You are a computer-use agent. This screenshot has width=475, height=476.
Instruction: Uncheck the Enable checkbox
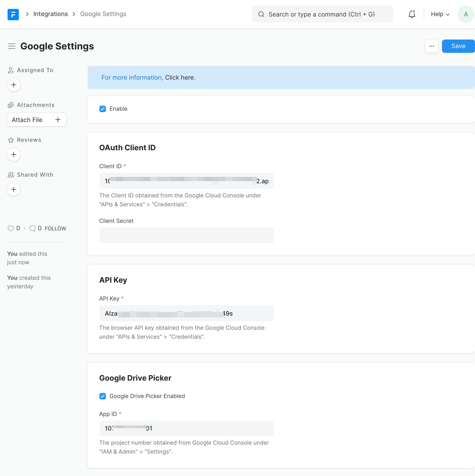pyautogui.click(x=103, y=109)
